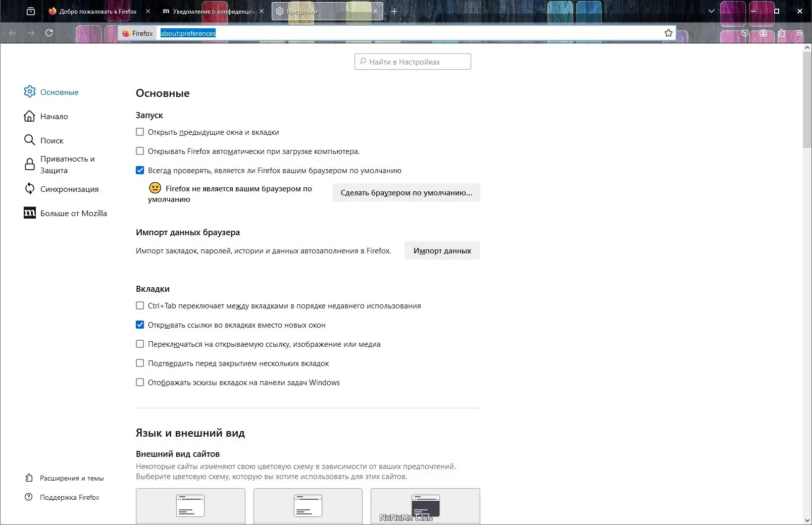This screenshot has width=812, height=525.
Task: Click the page vertical scrollbar thumb
Action: [x=807, y=99]
